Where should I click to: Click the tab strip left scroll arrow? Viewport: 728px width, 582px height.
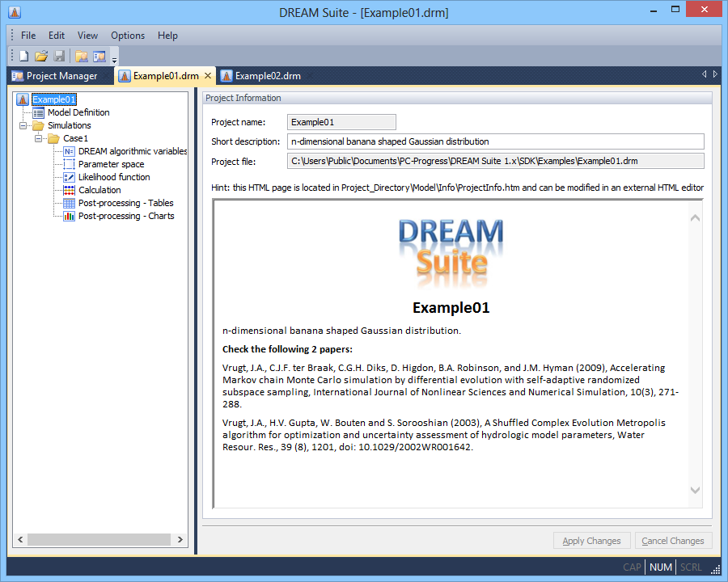705,74
